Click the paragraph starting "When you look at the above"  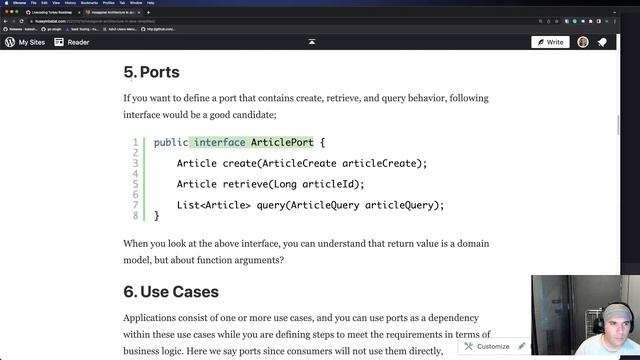(306, 251)
